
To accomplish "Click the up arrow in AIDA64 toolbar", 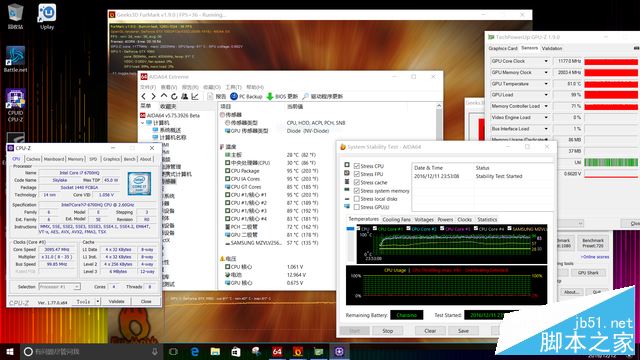I will (164, 96).
